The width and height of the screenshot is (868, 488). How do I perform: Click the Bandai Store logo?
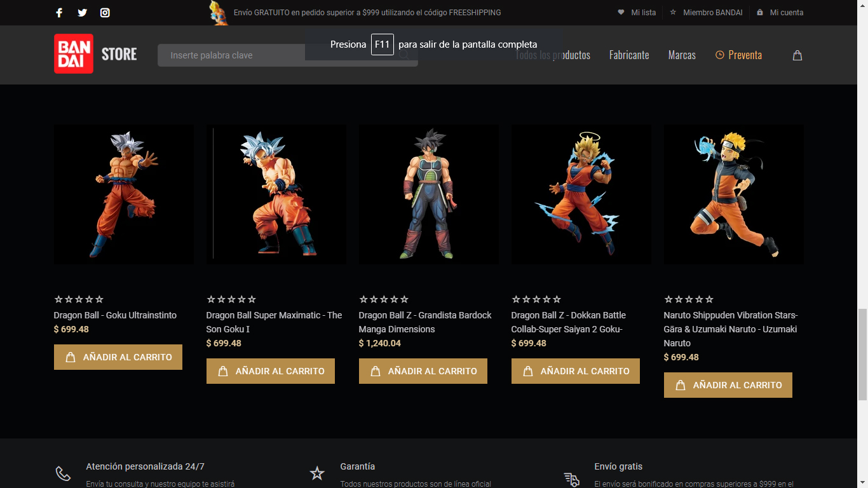(95, 54)
